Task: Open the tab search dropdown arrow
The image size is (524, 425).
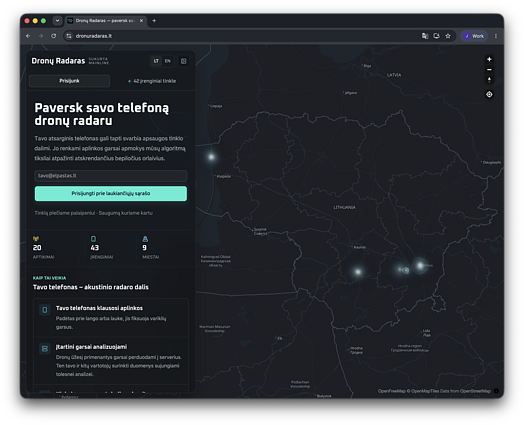Action: click(x=57, y=21)
